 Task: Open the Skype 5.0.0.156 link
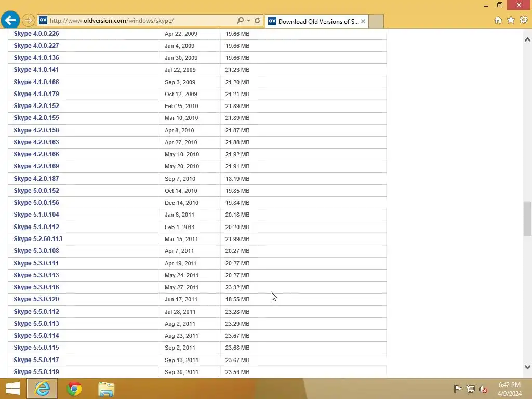tap(36, 203)
